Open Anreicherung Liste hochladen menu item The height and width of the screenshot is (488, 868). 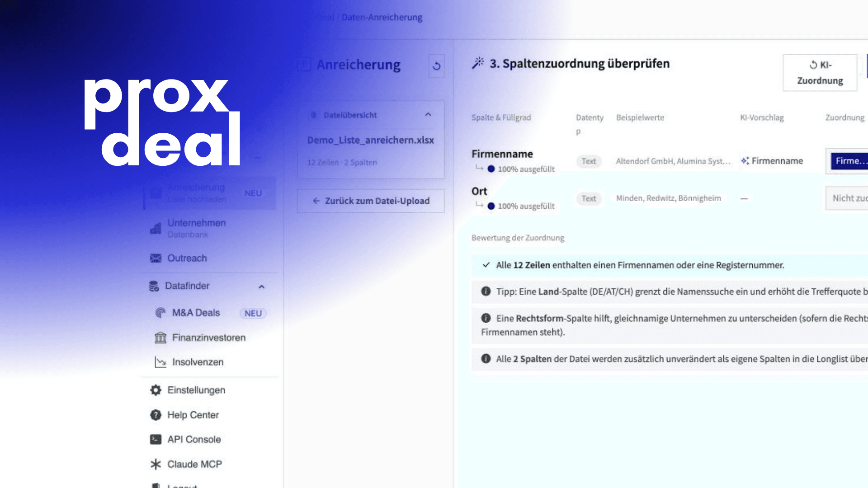[x=210, y=193]
